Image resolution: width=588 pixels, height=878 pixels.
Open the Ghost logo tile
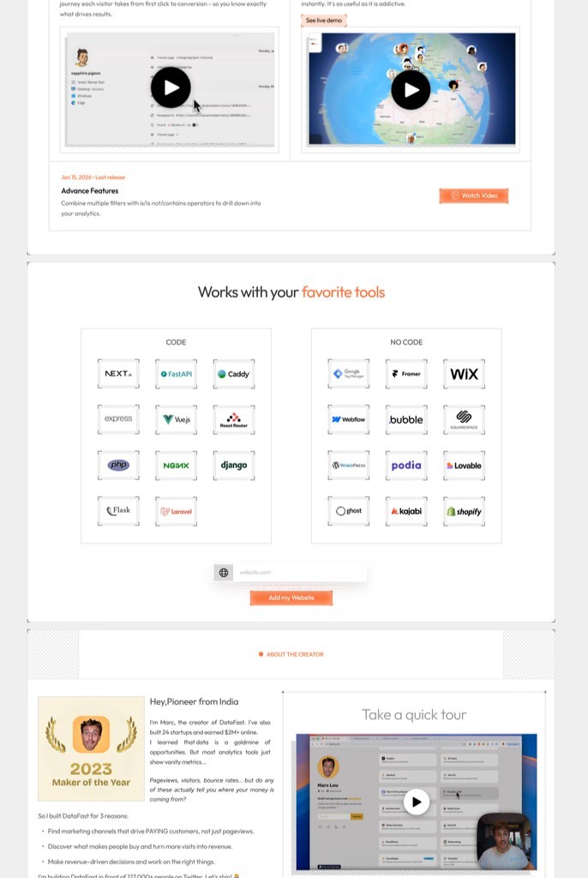348,511
